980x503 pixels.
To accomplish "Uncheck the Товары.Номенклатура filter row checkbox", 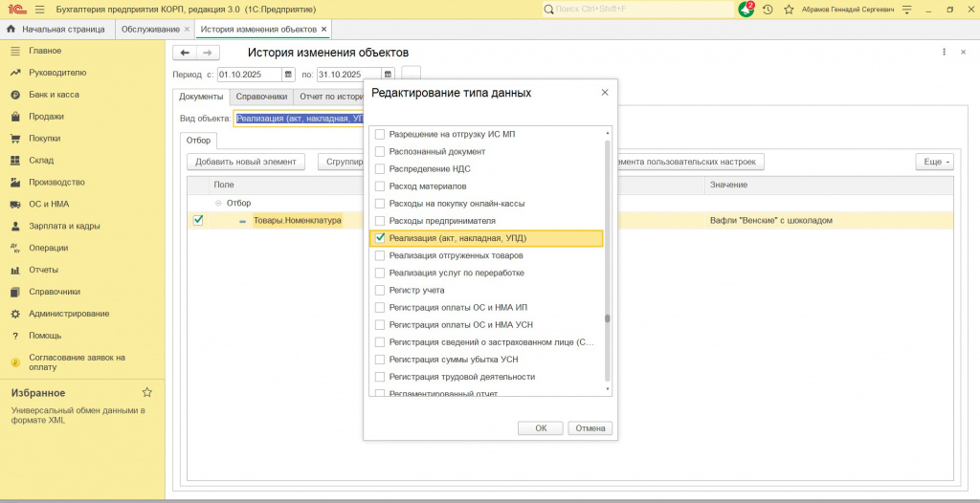I will 198,220.
